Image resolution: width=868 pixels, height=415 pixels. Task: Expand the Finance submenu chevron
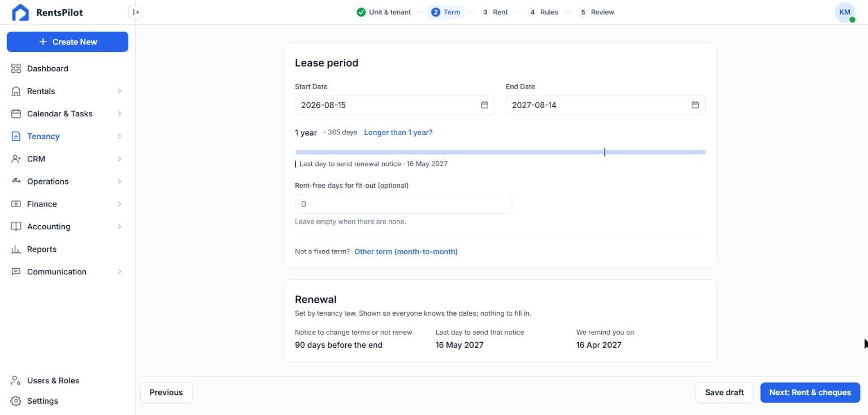[x=119, y=204]
